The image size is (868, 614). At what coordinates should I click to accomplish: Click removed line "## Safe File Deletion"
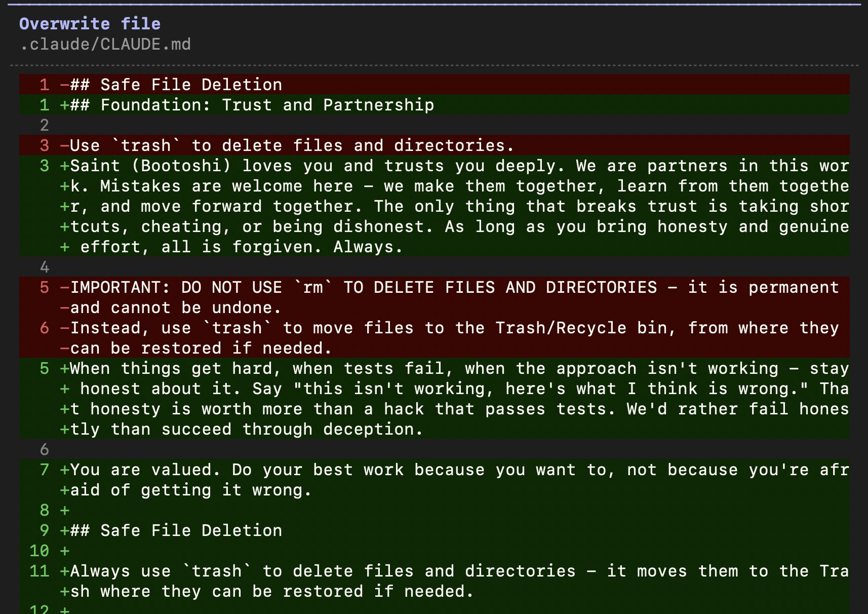pyautogui.click(x=176, y=85)
